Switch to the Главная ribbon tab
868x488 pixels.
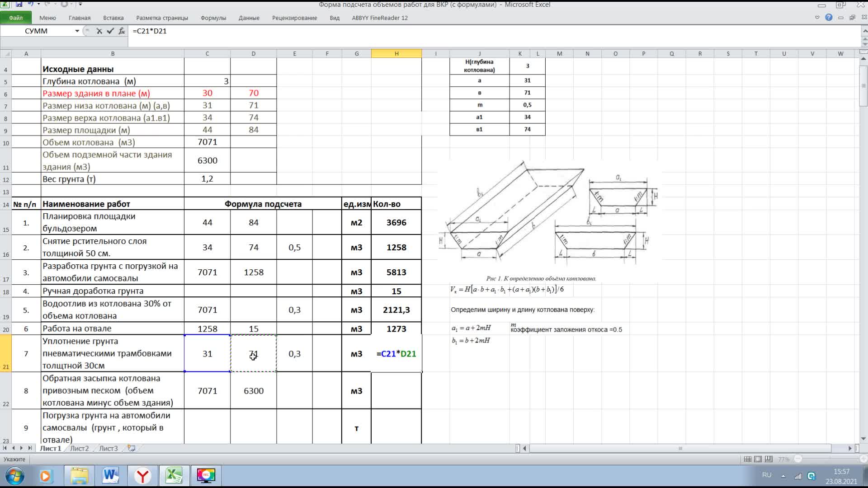[x=80, y=18]
